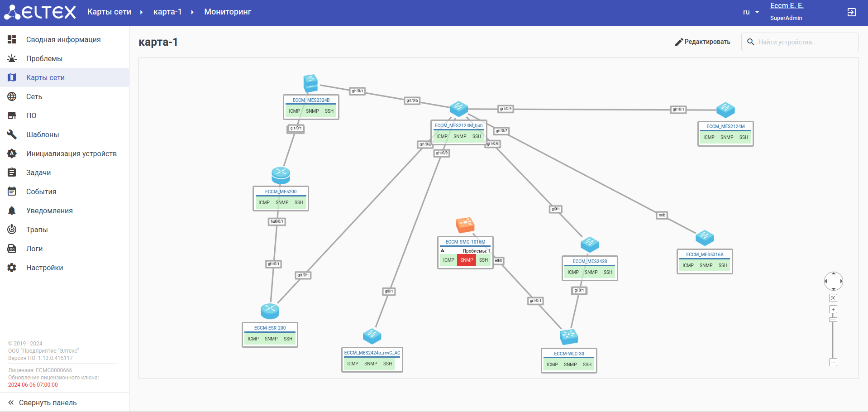
Task: Select the orange ECCM-SMG-1016M device icon
Action: (x=465, y=225)
